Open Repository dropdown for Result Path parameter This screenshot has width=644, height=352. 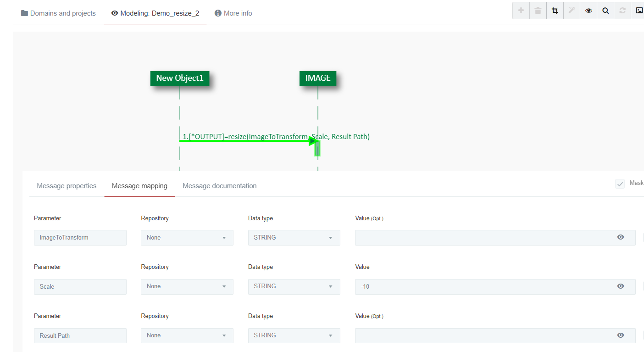tap(187, 335)
